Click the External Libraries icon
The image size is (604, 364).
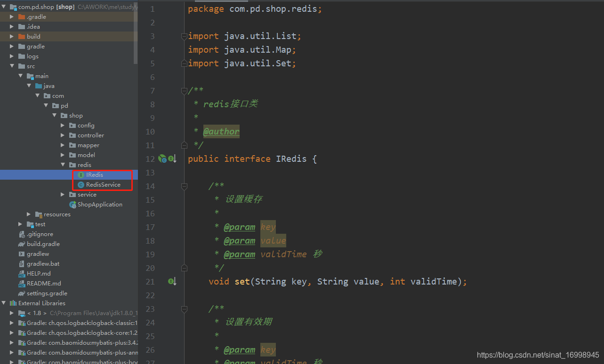tap(13, 303)
